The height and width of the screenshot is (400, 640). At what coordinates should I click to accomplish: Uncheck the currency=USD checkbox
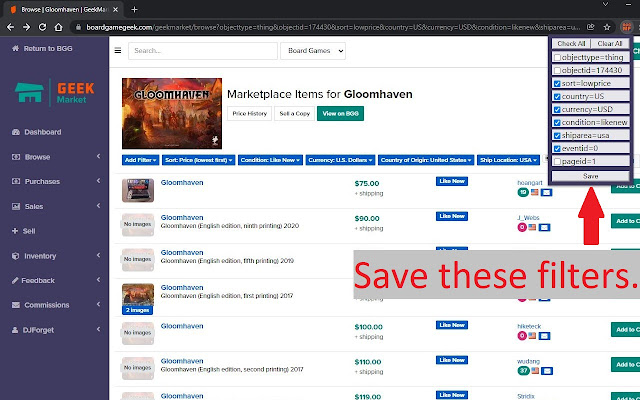[x=557, y=110]
